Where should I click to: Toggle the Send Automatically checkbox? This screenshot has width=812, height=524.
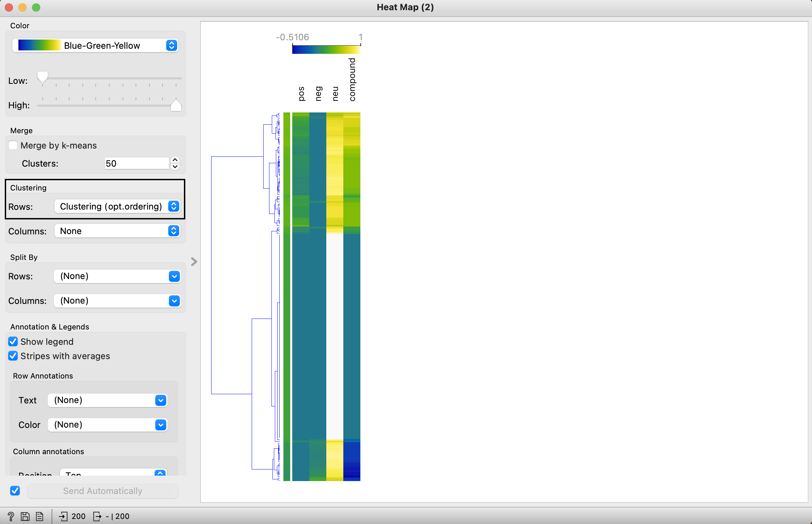click(x=15, y=491)
